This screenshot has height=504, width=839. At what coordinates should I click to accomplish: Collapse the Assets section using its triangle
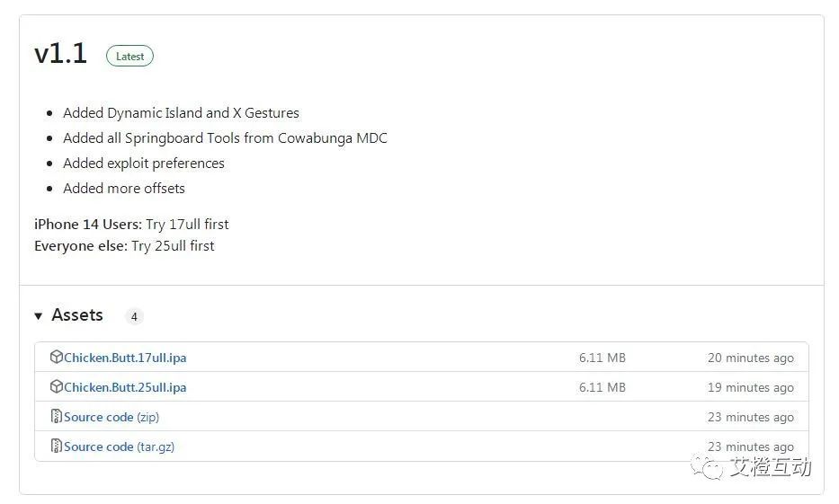[39, 316]
